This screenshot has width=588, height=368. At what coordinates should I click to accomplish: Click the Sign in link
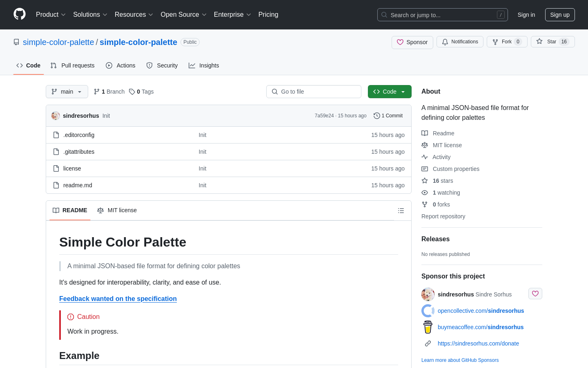pos(526,15)
